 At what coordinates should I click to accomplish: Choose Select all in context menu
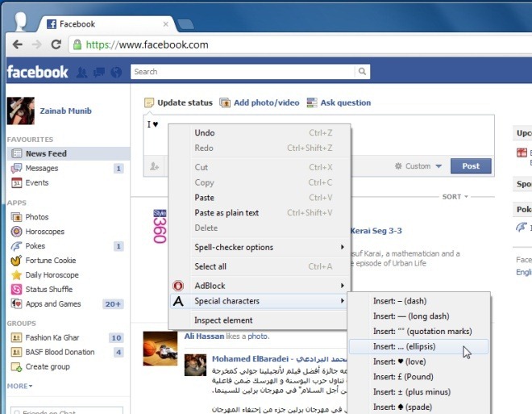click(x=260, y=266)
